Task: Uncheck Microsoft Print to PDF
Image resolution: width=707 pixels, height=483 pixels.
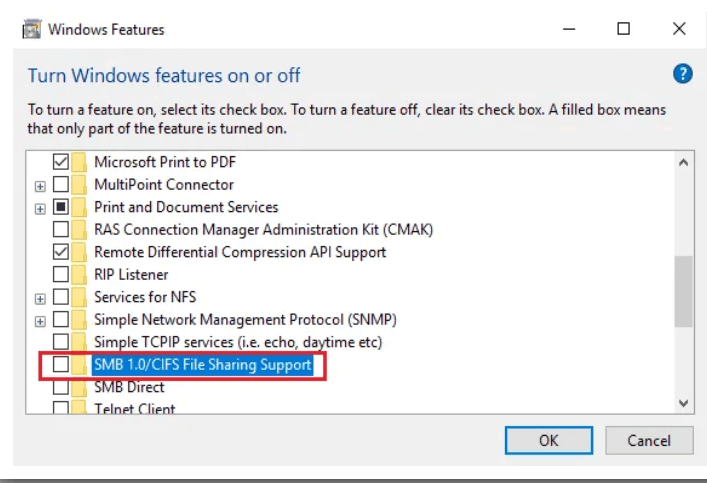Action: [x=61, y=161]
